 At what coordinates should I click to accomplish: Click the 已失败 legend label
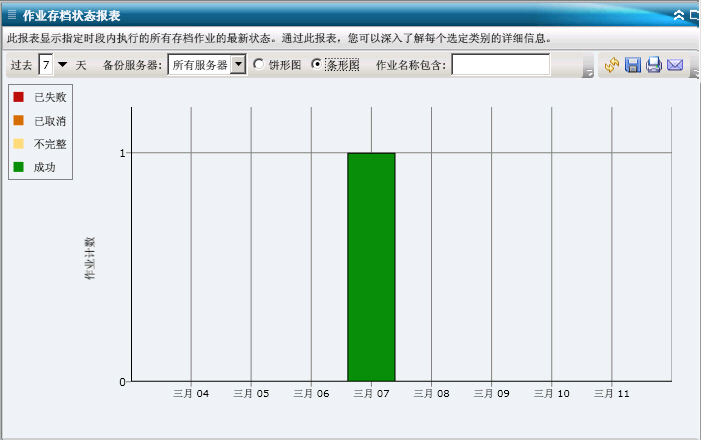click(50, 97)
